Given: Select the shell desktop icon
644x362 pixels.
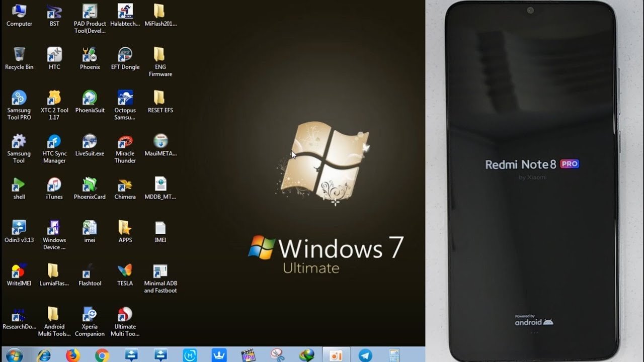Looking at the screenshot, I should [x=19, y=188].
